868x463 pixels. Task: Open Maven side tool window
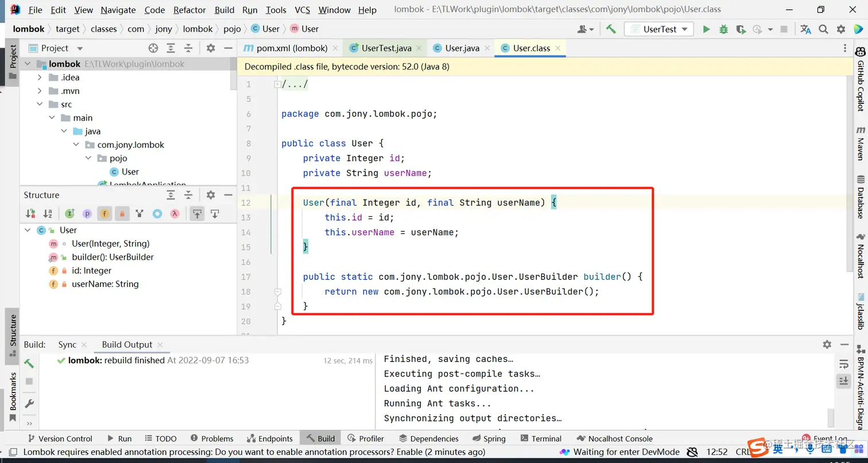(x=861, y=143)
